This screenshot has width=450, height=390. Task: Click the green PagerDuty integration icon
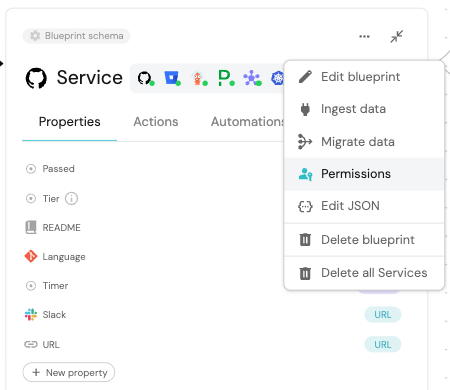[x=226, y=78]
